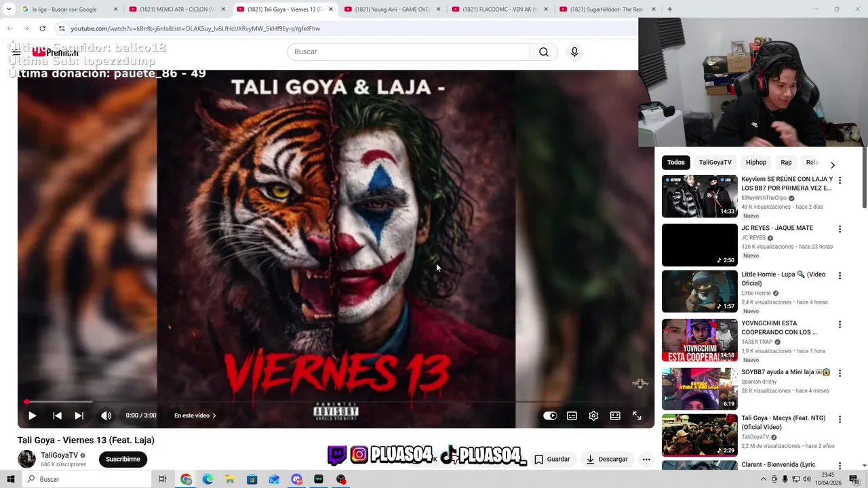Image resolution: width=868 pixels, height=488 pixels.
Task: Open Windows Start menu
Action: click(x=10, y=479)
